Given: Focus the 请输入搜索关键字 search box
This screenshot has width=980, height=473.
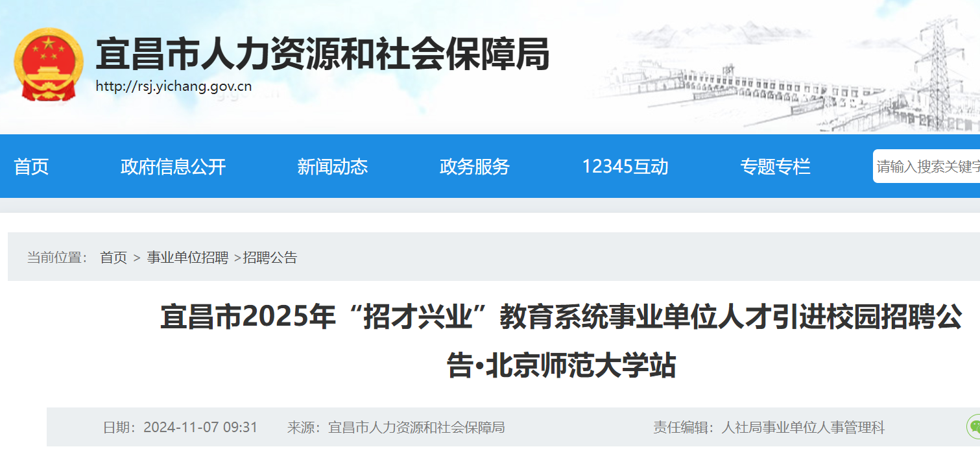Looking at the screenshot, I should 927,167.
